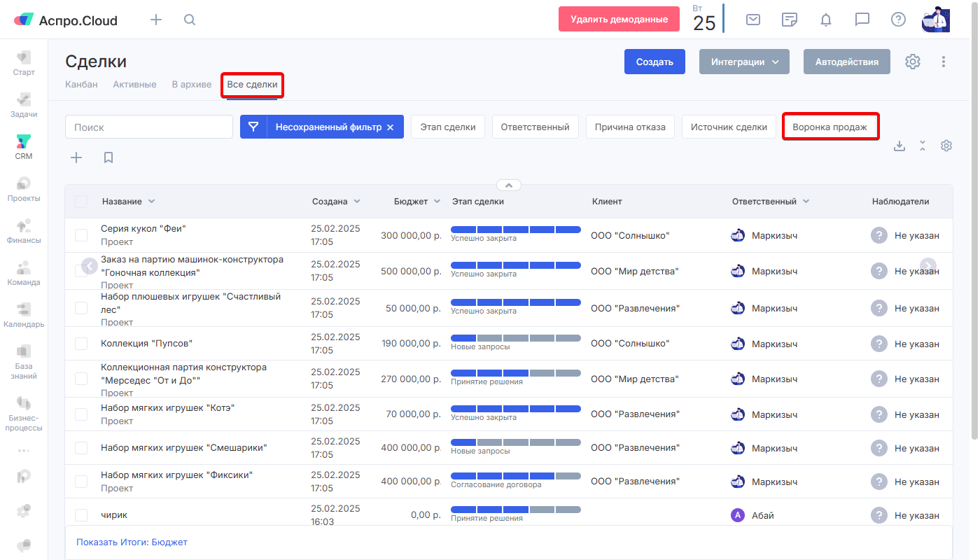
Task: Click the Создать button
Action: pyautogui.click(x=654, y=62)
